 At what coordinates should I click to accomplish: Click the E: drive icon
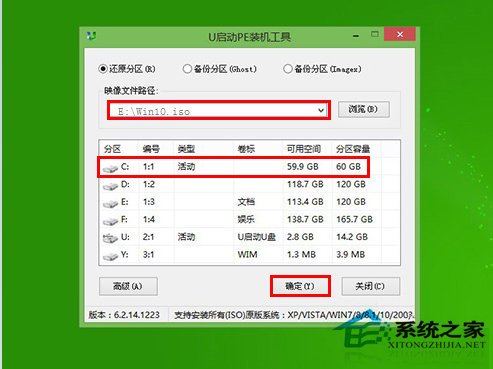(x=110, y=204)
